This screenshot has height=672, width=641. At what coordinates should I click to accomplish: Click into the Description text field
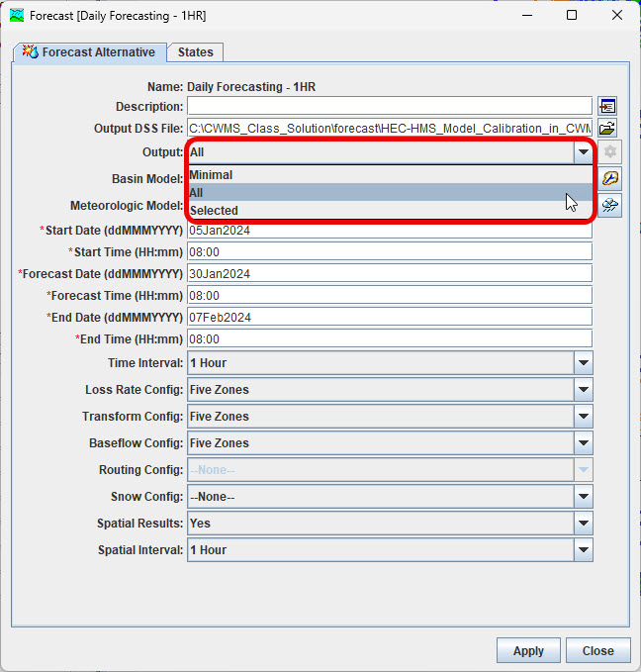pyautogui.click(x=389, y=106)
